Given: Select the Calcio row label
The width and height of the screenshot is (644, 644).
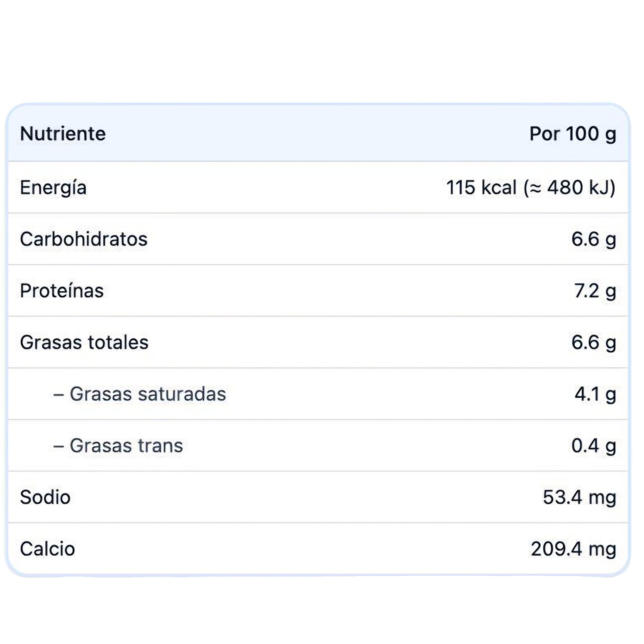Looking at the screenshot, I should pos(47,549).
